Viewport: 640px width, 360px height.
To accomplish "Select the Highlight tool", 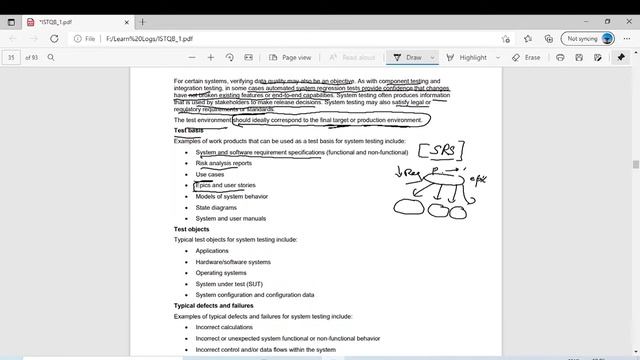I will point(467,58).
